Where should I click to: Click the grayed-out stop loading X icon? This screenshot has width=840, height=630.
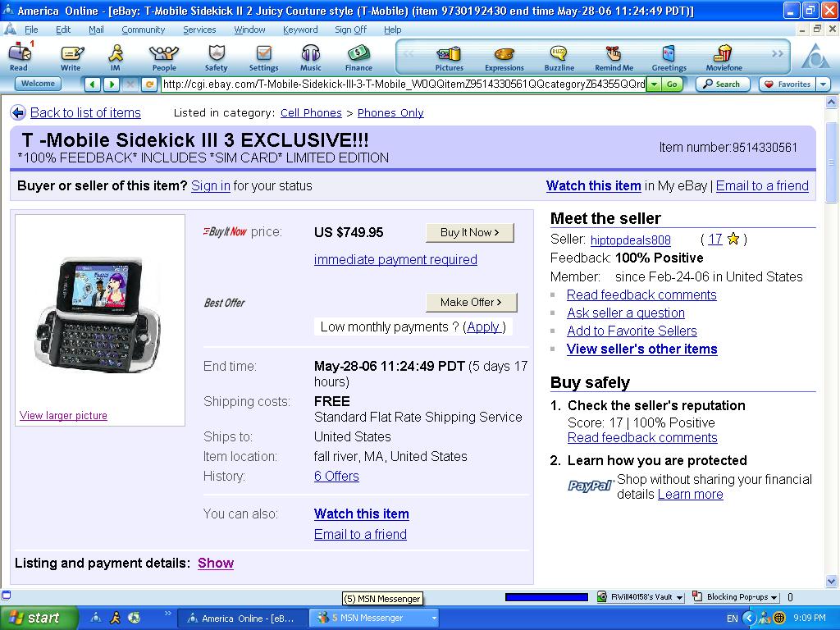click(130, 84)
